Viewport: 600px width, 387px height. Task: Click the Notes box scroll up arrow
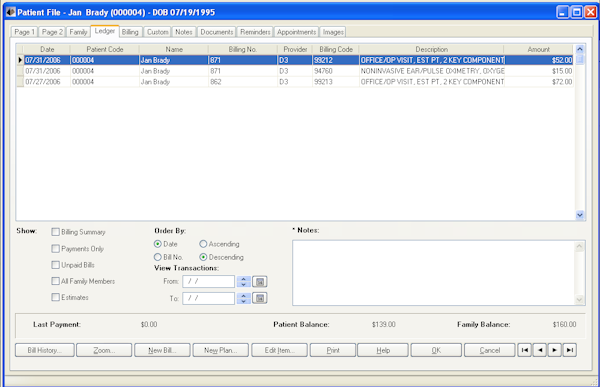(x=579, y=247)
